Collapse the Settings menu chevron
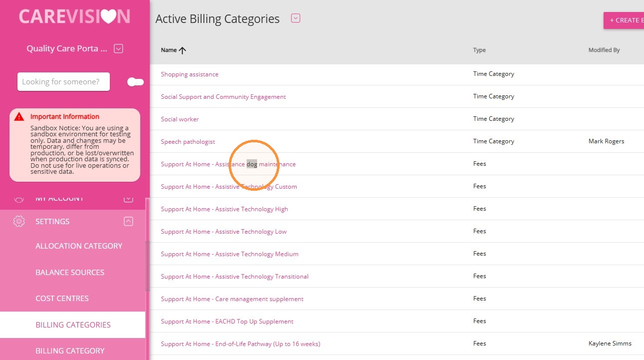The width and height of the screenshot is (644, 360). [x=128, y=221]
